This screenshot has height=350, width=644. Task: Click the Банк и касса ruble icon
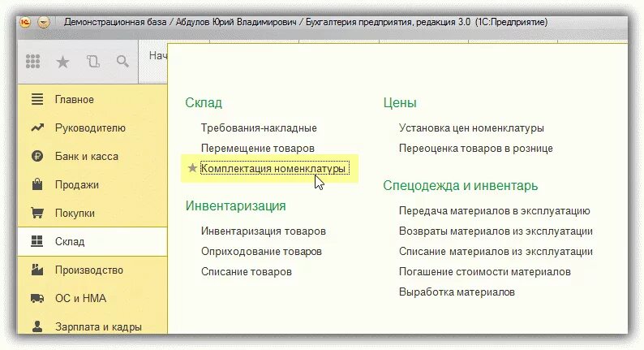37,156
